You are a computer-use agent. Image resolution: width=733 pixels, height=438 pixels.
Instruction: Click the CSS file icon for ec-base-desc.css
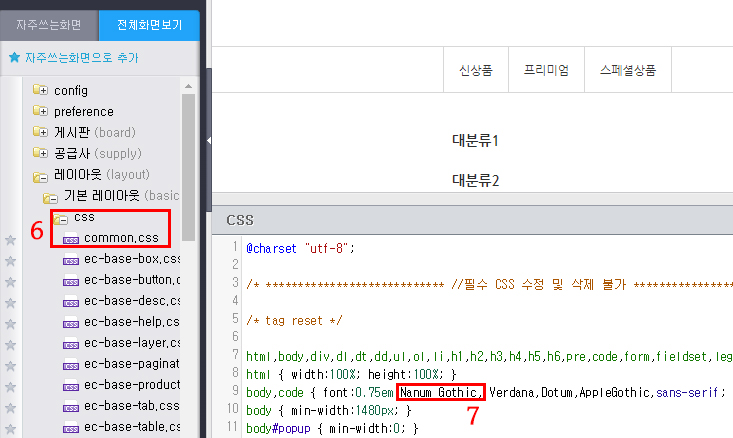71,302
